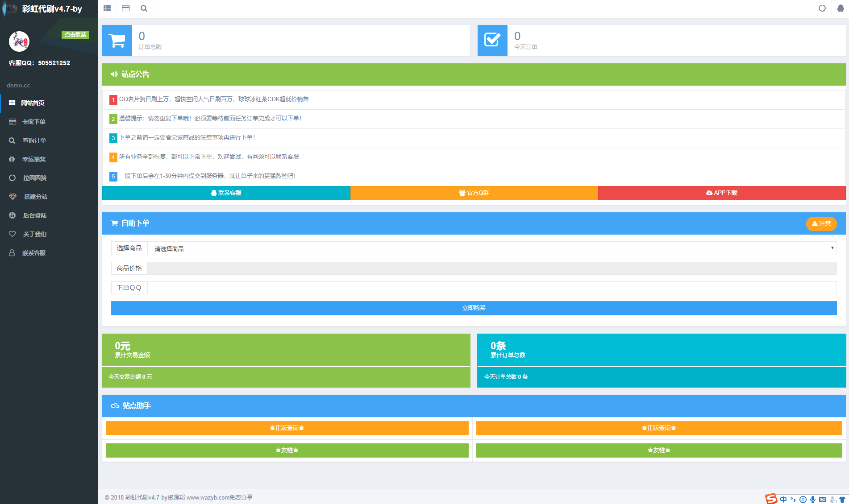Click the 搭建分站 diamond icon in sidebar
The height and width of the screenshot is (504, 849).
(12, 197)
